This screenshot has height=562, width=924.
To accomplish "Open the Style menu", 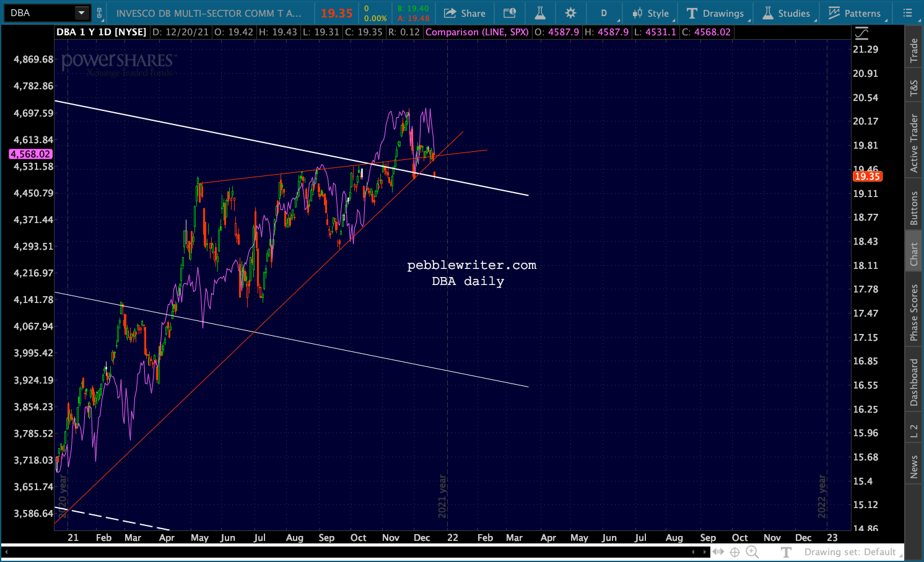I will (x=651, y=13).
